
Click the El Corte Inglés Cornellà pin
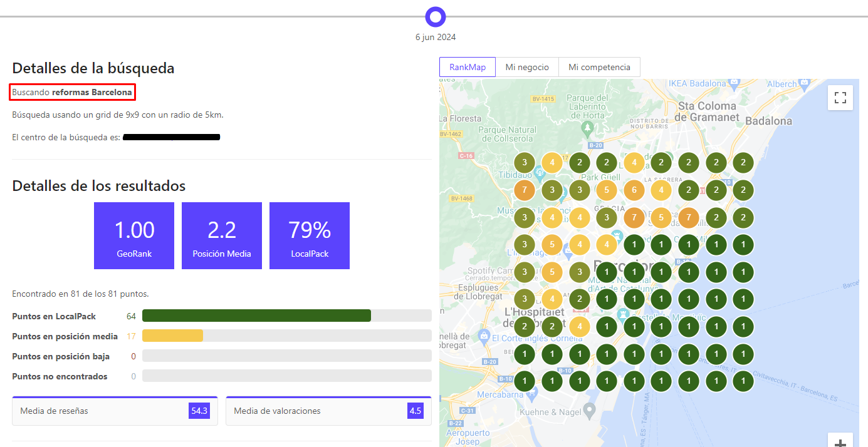pyautogui.click(x=484, y=337)
